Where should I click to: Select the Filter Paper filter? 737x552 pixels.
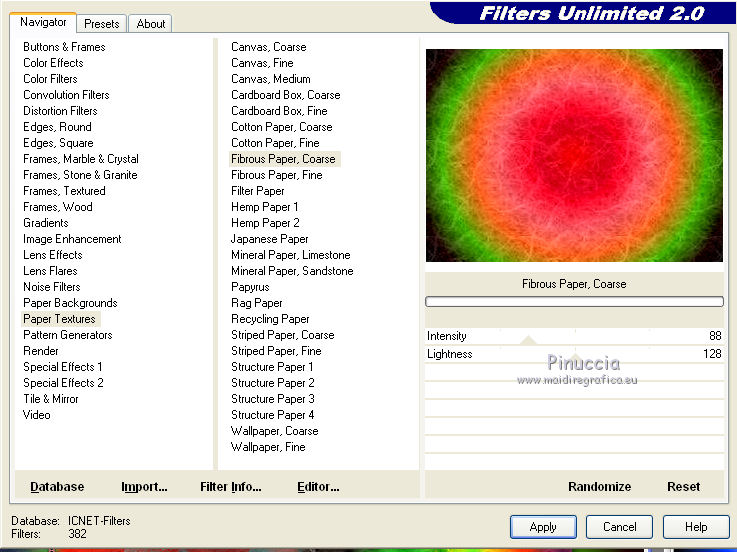pyautogui.click(x=258, y=191)
